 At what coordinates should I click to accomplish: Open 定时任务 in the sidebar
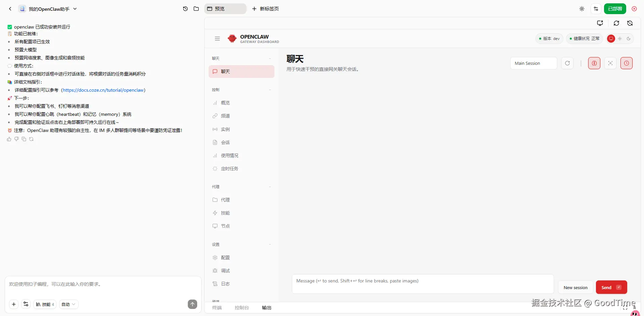coord(242,169)
